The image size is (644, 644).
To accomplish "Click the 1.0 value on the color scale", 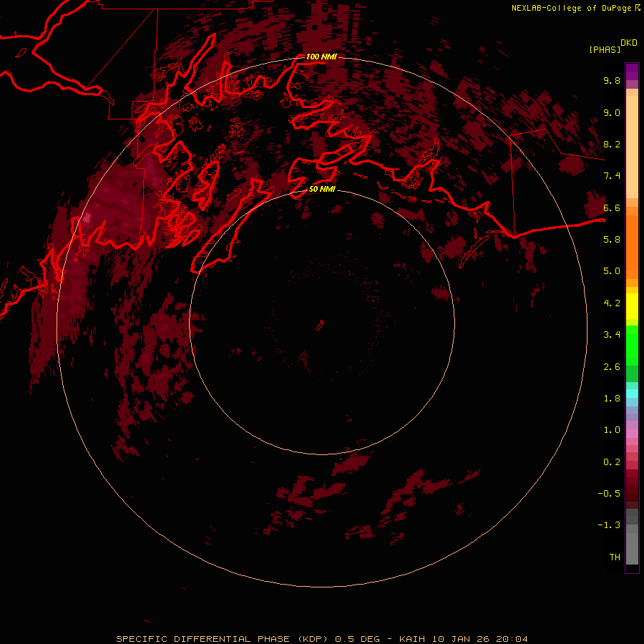I will point(612,430).
